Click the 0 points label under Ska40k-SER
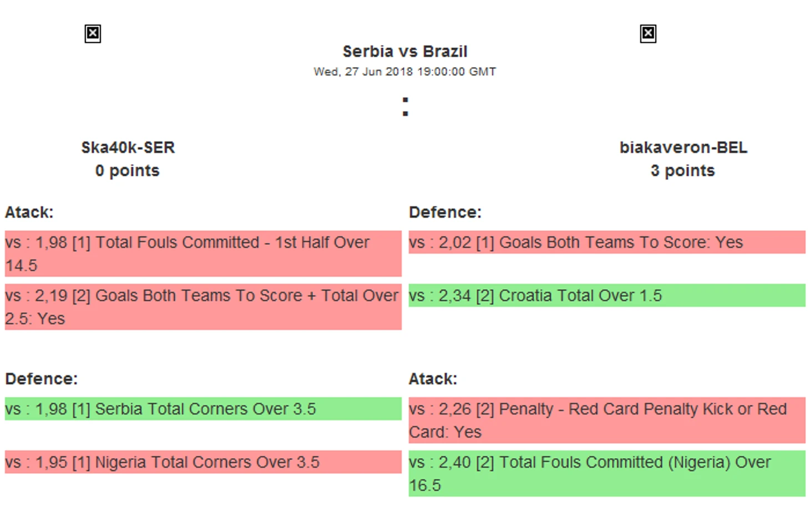 (x=127, y=171)
